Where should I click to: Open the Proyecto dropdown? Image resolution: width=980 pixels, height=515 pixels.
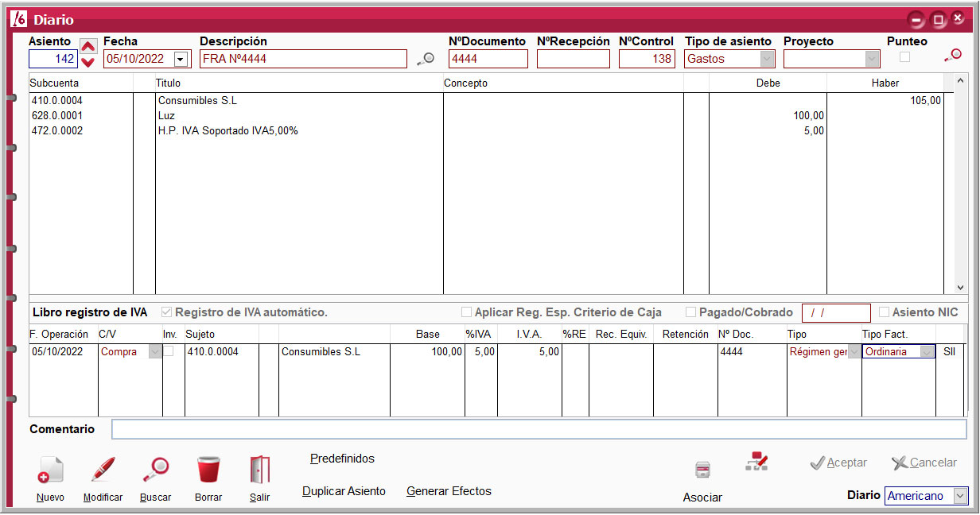click(873, 59)
